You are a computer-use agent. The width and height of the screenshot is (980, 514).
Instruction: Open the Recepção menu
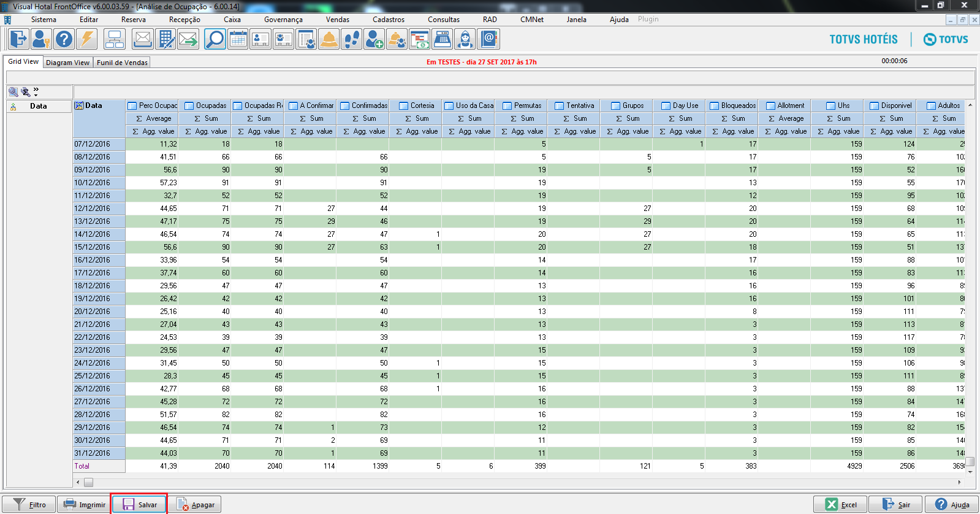(x=184, y=20)
